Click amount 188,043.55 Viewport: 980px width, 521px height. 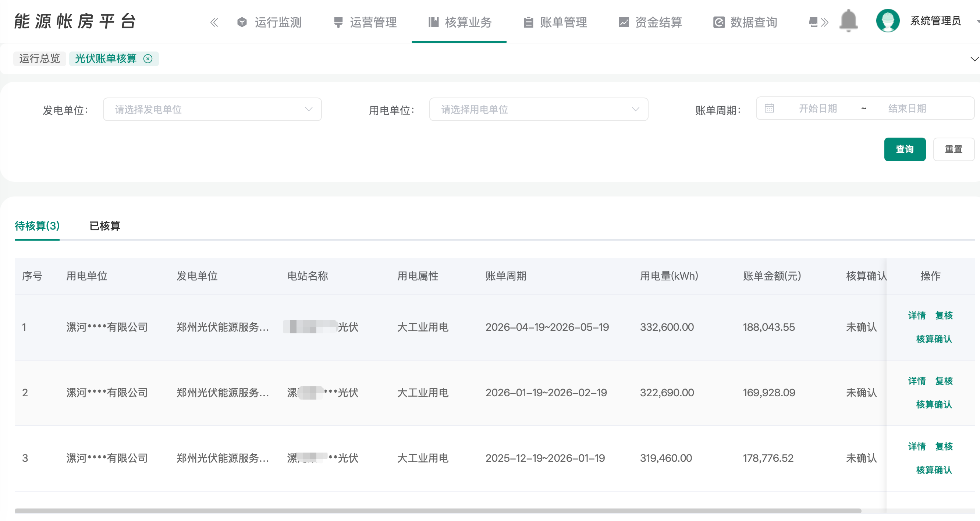pos(769,327)
